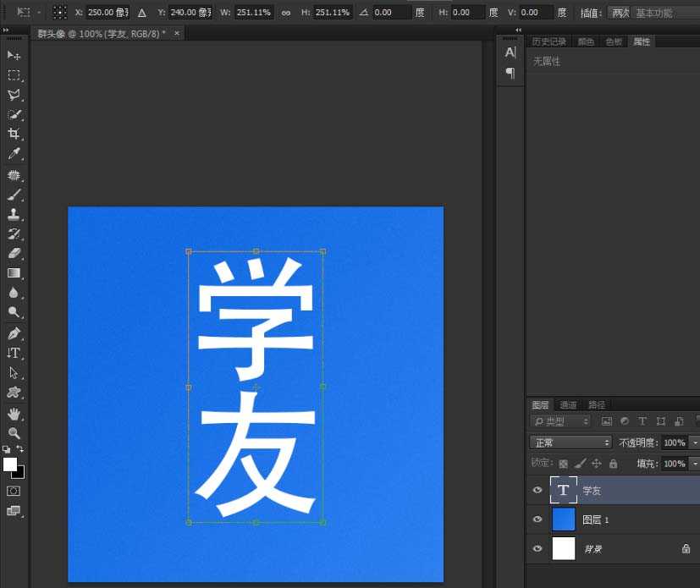Open the 不透明度 opacity dropdown
The image size is (700, 588).
(694, 442)
